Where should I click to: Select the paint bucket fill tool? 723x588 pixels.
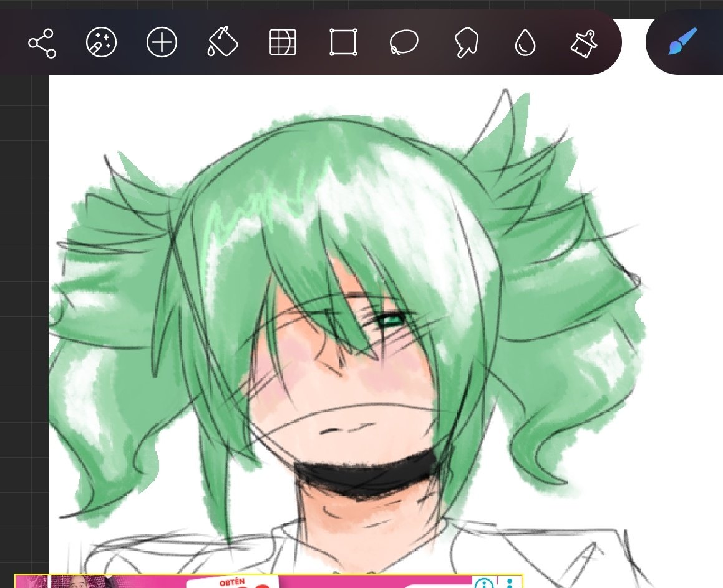tap(222, 42)
